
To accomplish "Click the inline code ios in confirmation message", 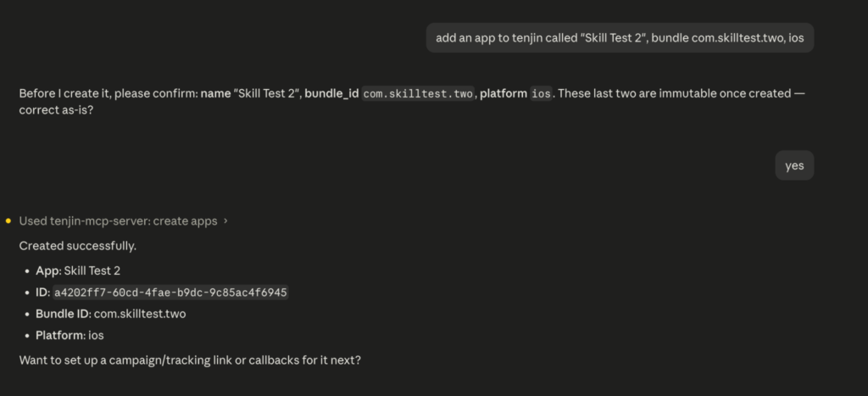I will pos(542,93).
